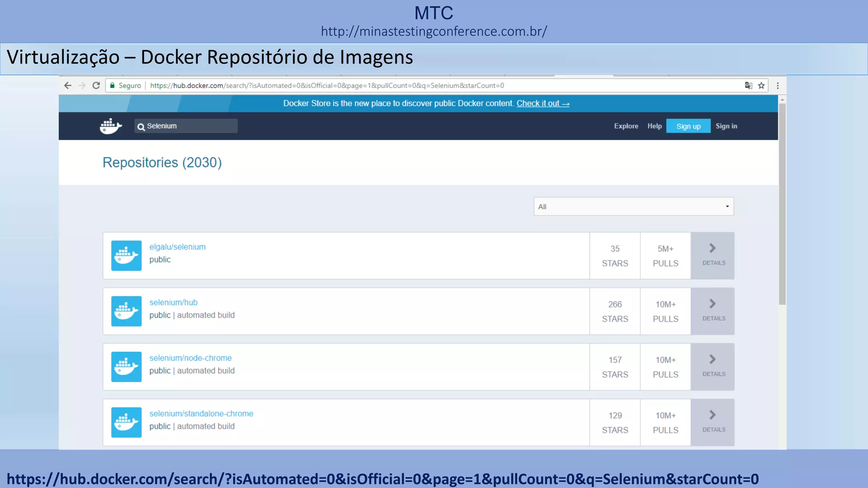Open the selenium/hub repository link

coord(173,302)
